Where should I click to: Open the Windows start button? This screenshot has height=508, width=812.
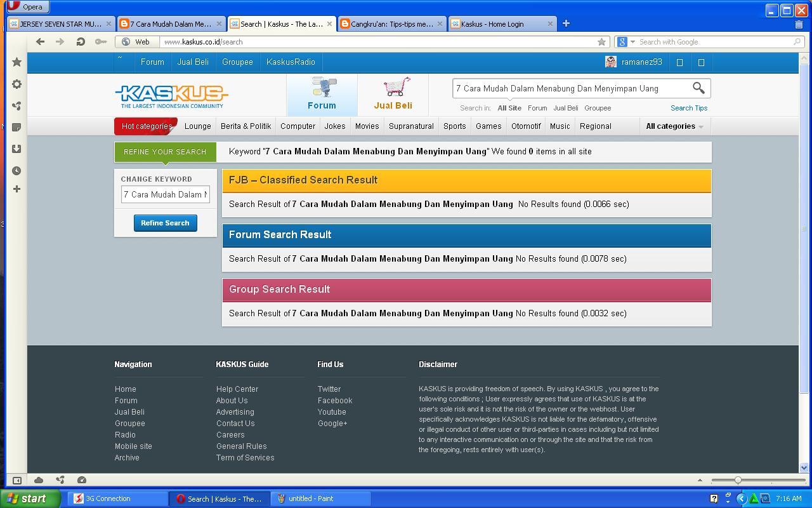click(x=30, y=498)
